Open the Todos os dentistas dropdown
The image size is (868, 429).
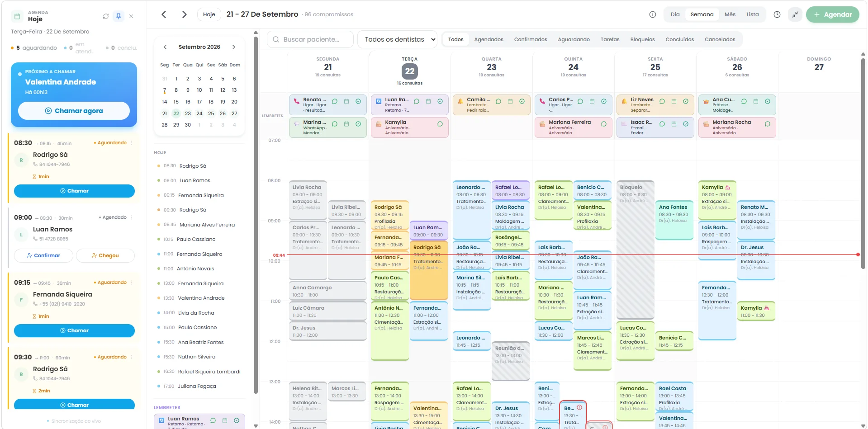point(398,39)
